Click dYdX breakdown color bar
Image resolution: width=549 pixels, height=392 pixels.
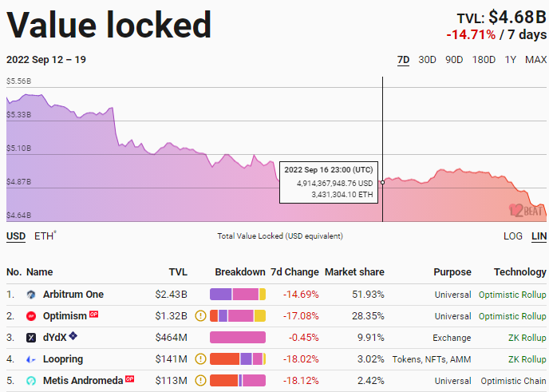coord(238,338)
